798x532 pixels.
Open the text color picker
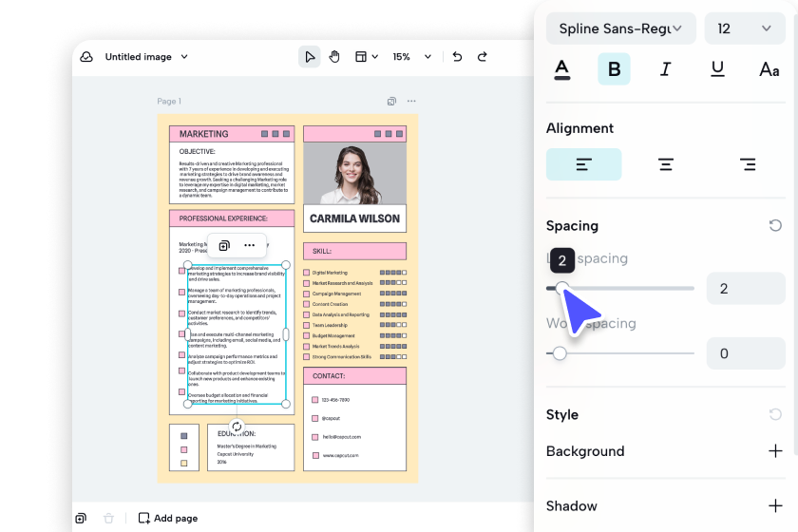[x=561, y=68]
